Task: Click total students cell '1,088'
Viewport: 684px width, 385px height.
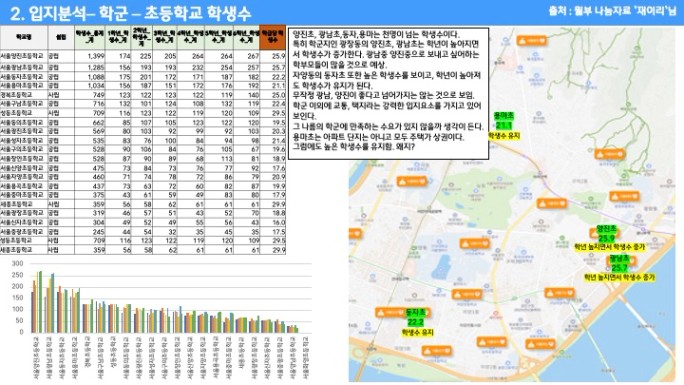Action: [x=89, y=77]
